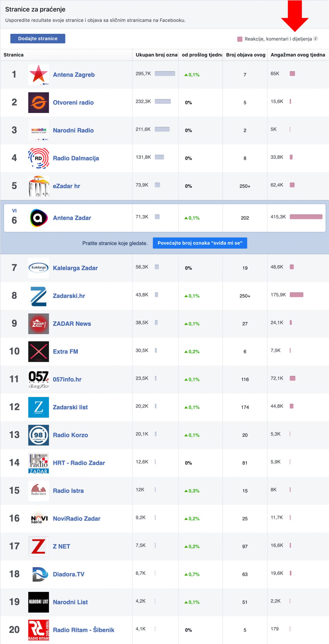Click the info icon beside Reakcije legend

[x=316, y=38]
